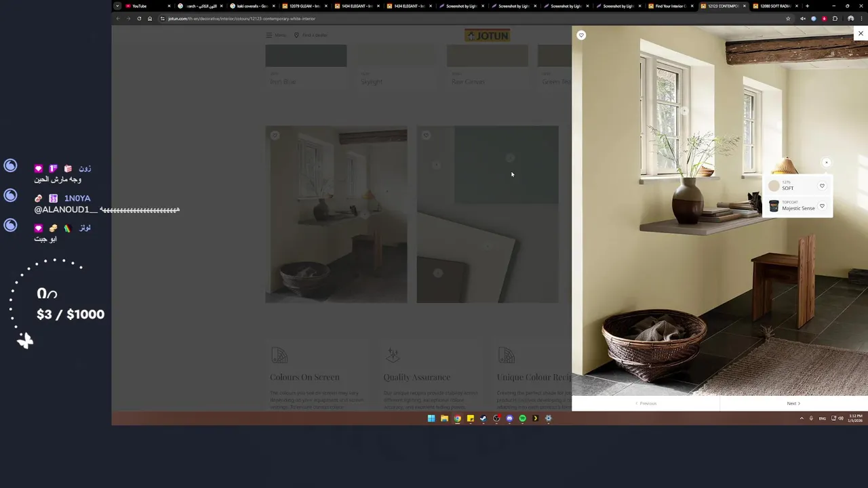Click Find a dealer link
The image size is (868, 488).
[311, 35]
